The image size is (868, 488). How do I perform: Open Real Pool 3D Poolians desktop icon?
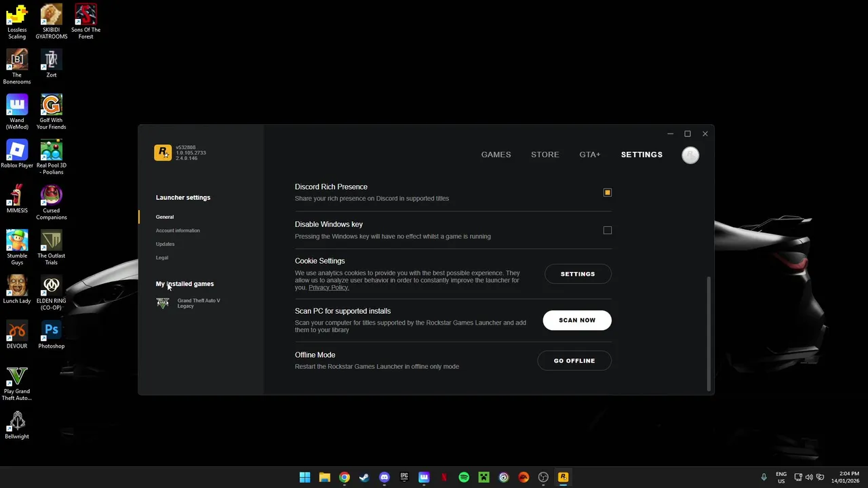[52, 157]
